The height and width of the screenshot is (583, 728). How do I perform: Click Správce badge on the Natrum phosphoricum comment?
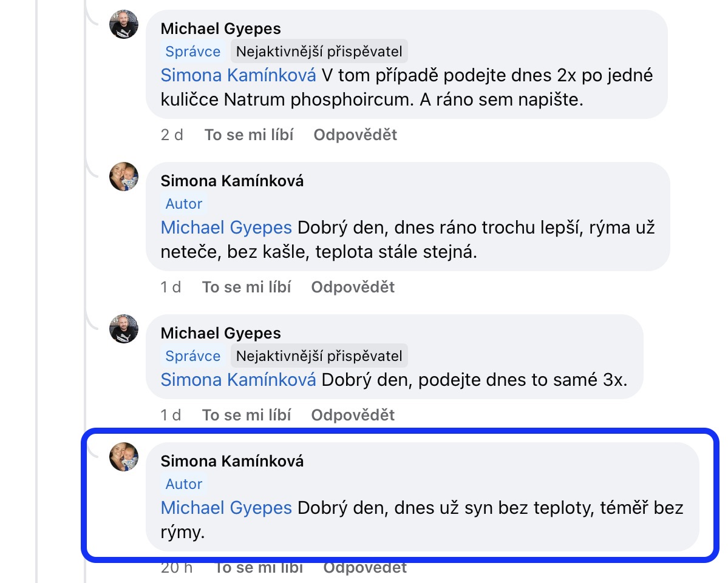(193, 52)
